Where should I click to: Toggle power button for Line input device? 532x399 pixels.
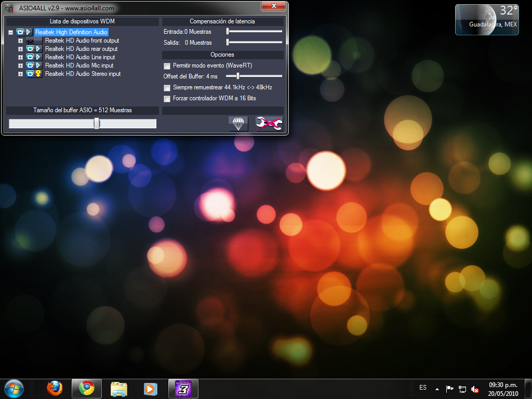point(30,57)
